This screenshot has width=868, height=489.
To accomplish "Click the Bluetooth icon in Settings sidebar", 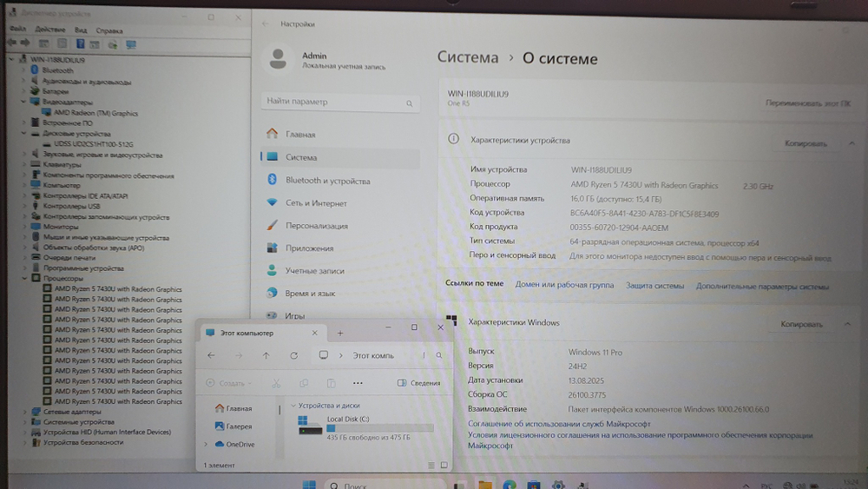I will [x=273, y=181].
